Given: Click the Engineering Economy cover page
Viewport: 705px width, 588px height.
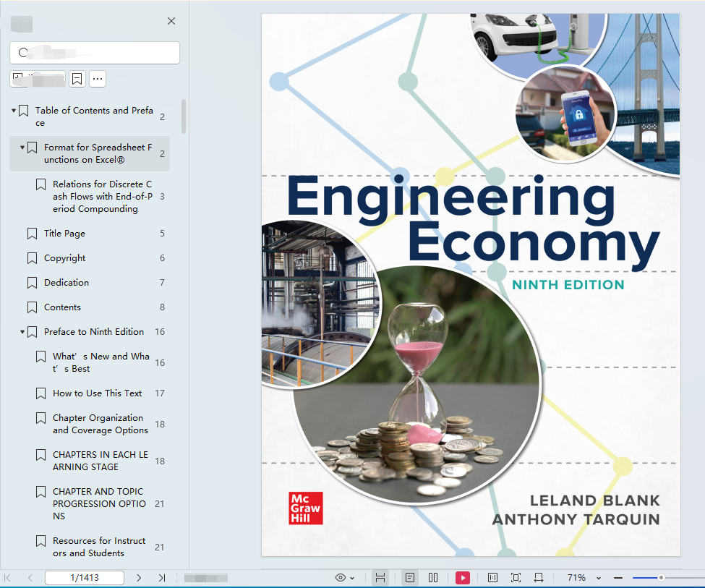Looking at the screenshot, I should 471,285.
